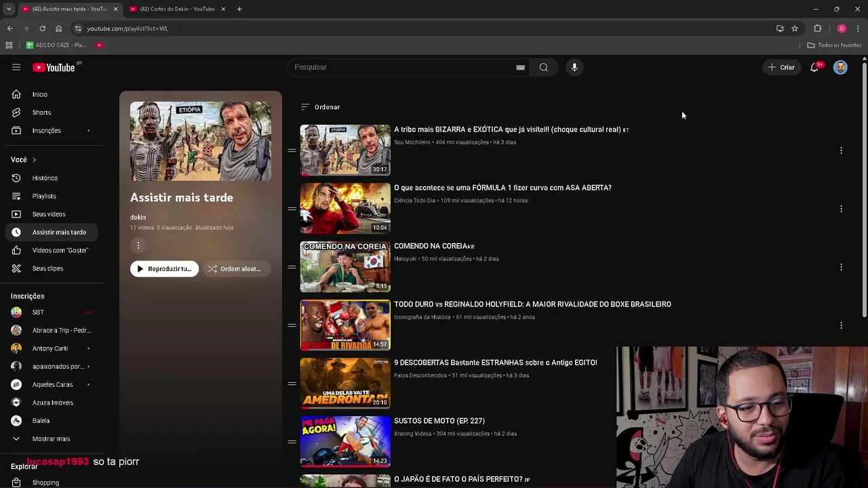Screen dimensions: 868x488
Task: Open Seus clipes in sidebar
Action: 52,268
